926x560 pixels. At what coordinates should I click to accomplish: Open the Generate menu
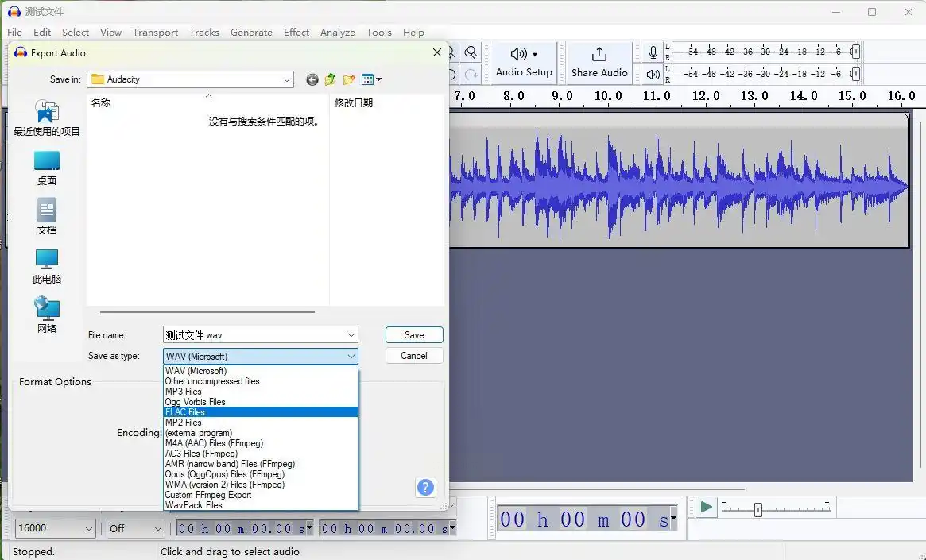(x=251, y=33)
